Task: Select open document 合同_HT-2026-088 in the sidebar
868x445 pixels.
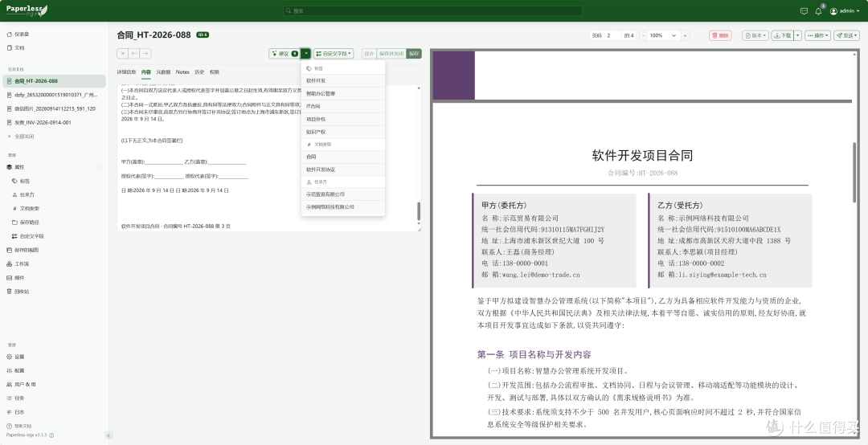Action: pos(54,81)
